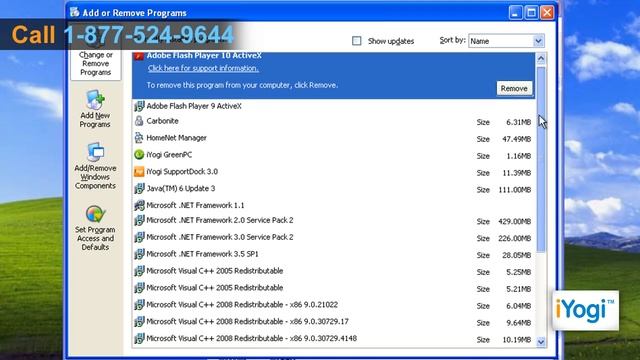Click the iYogi SupportDock 3.0 orange icon
The image size is (640, 360).
click(139, 171)
